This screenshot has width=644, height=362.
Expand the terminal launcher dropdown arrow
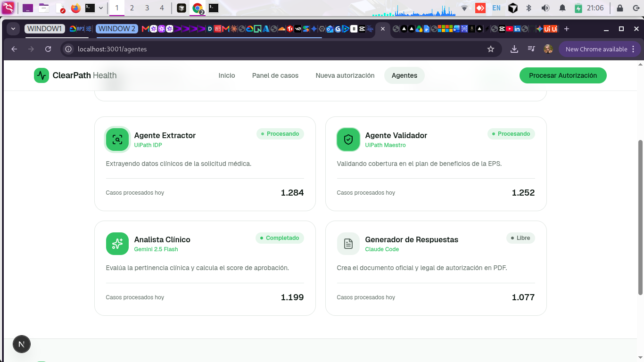pyautogui.click(x=101, y=8)
